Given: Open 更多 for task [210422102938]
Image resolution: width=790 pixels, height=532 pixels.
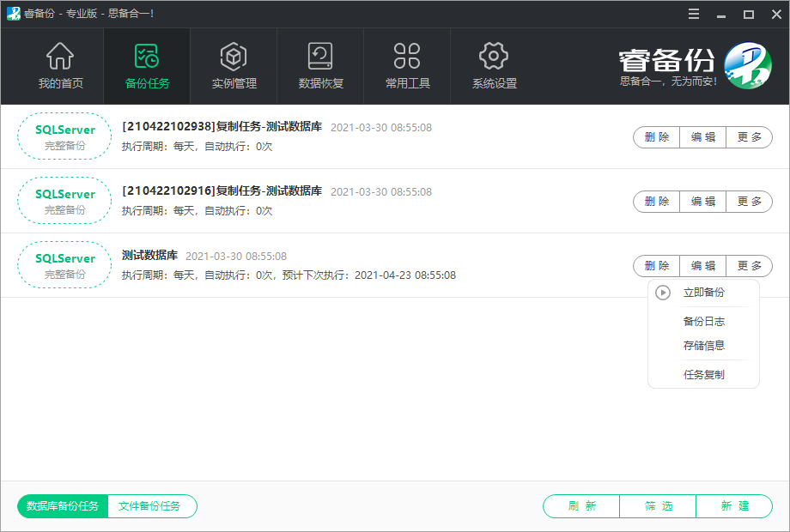Looking at the screenshot, I should [x=749, y=137].
